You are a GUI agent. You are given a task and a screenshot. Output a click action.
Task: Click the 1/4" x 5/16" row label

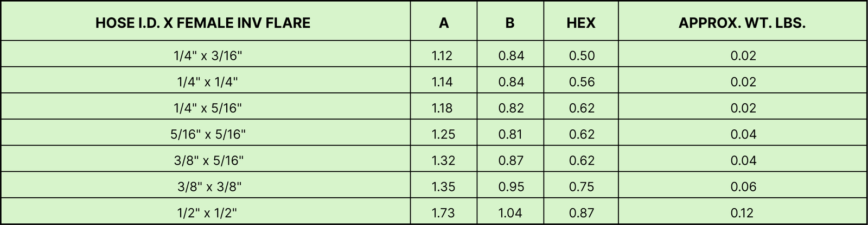(x=208, y=108)
